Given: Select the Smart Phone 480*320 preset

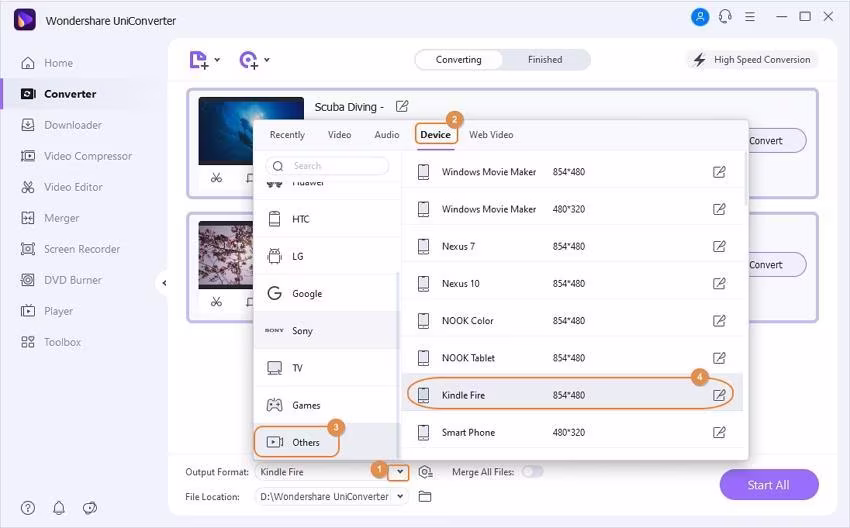Looking at the screenshot, I should pos(573,433).
